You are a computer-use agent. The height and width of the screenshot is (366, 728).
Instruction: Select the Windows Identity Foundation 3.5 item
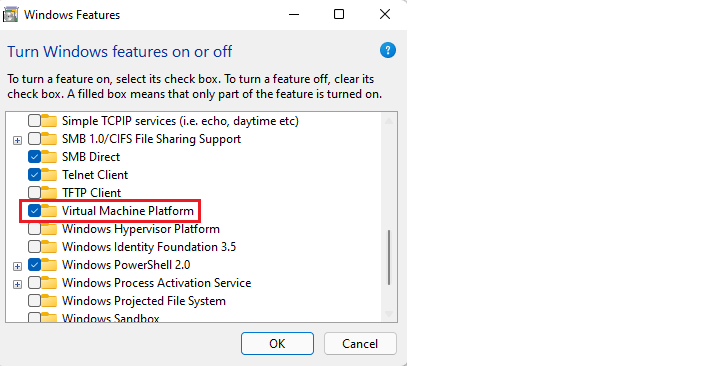click(149, 247)
